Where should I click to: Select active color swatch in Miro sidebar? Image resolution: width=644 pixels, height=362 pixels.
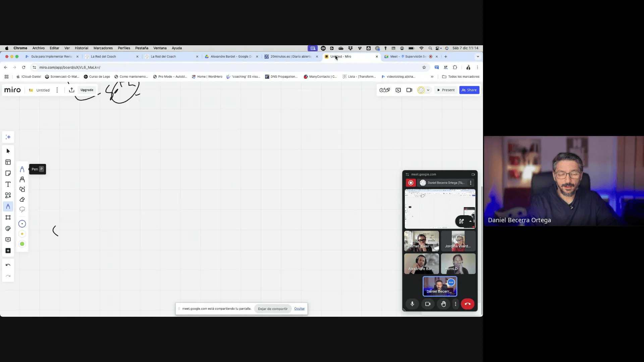tap(22, 224)
